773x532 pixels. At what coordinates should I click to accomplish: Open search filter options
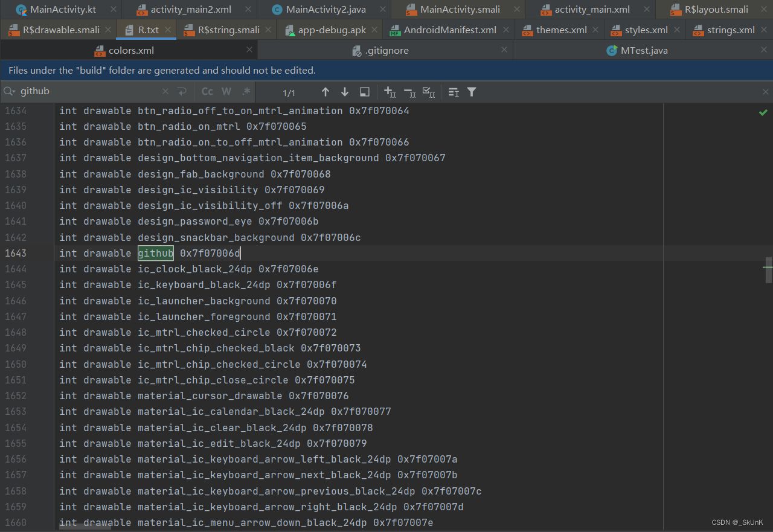point(472,92)
